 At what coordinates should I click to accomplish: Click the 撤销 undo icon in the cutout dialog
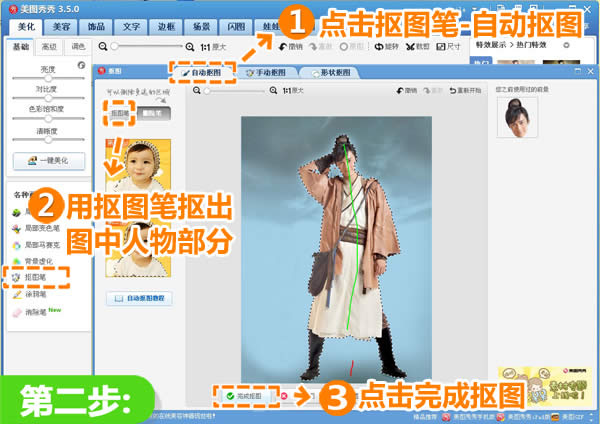pos(406,91)
